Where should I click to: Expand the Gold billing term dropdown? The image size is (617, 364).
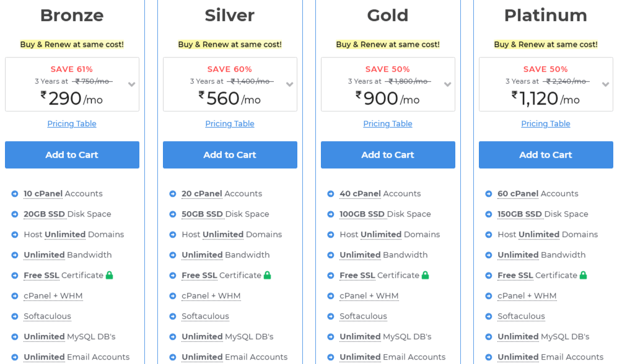point(447,85)
